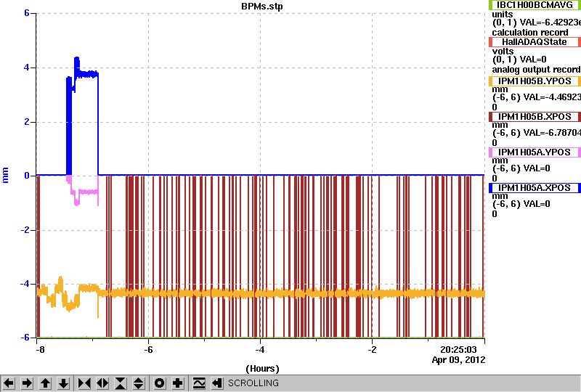Click the 'analog output record' description text

536,70
